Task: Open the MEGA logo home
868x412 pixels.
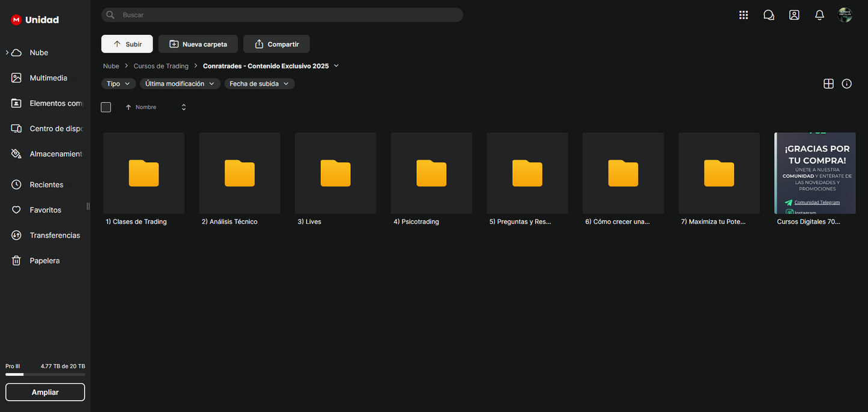Action: pyautogui.click(x=16, y=20)
